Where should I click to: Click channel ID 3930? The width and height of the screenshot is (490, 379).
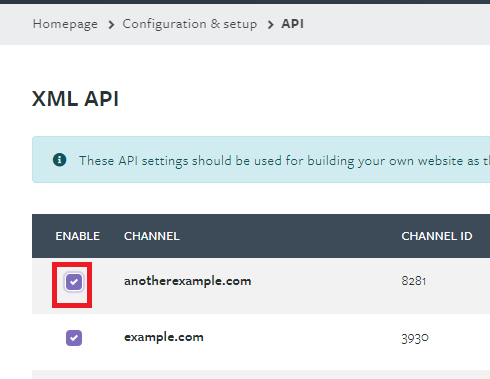[415, 339]
